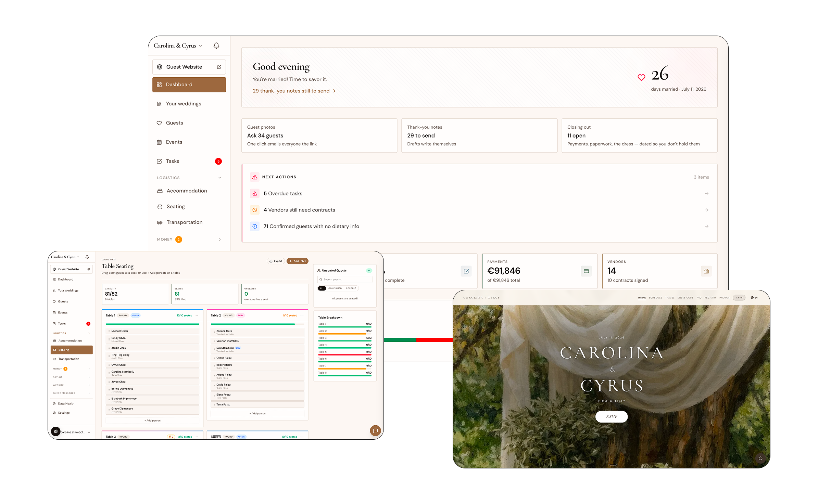Open Table 4 more options menu
818x504 pixels.
pyautogui.click(x=302, y=437)
